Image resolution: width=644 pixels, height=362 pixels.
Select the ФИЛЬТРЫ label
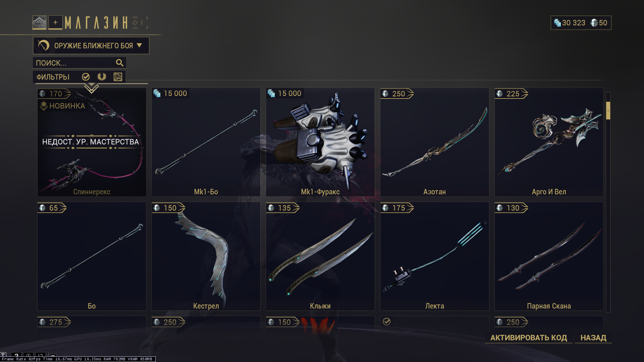[x=53, y=77]
